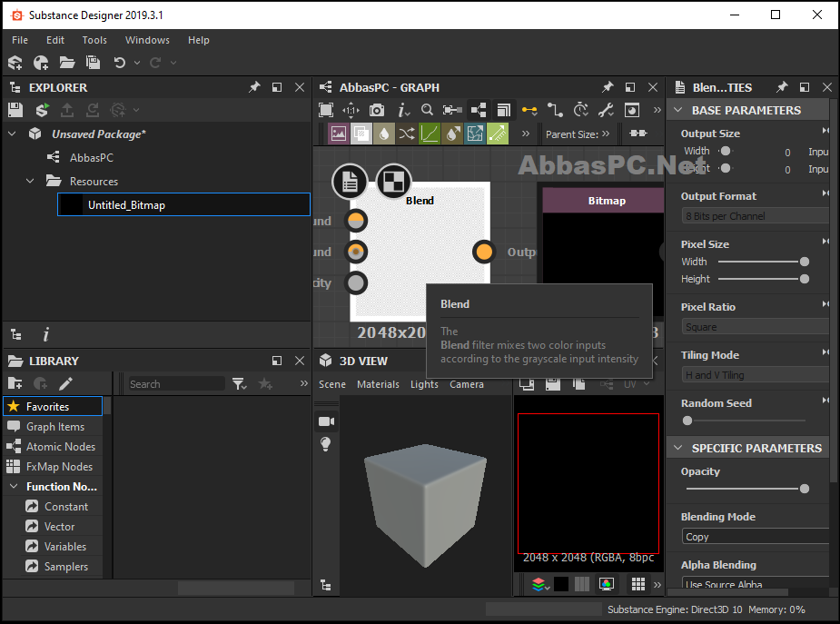Add a Bitmap node from purple icon
This screenshot has width=840, height=624.
339,134
